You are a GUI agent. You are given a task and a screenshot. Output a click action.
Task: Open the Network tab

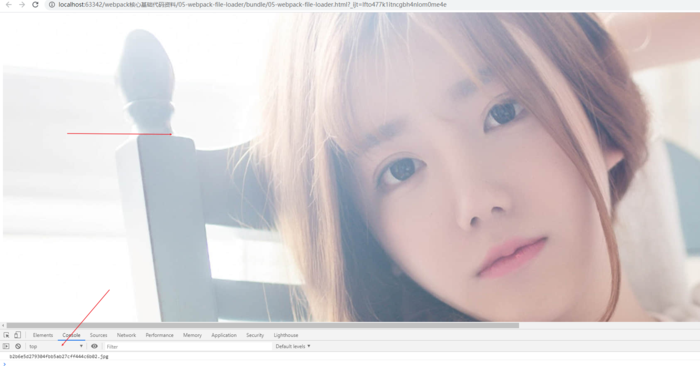click(x=126, y=335)
